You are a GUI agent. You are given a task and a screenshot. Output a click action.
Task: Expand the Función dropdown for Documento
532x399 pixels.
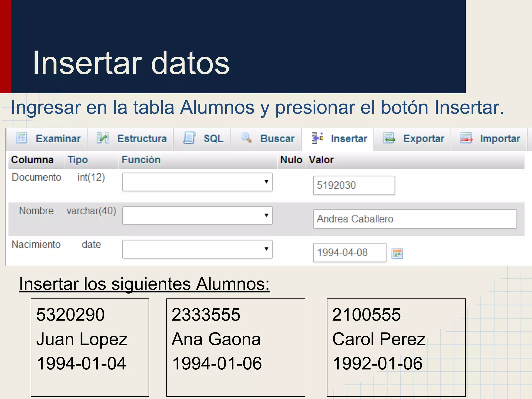click(x=197, y=182)
